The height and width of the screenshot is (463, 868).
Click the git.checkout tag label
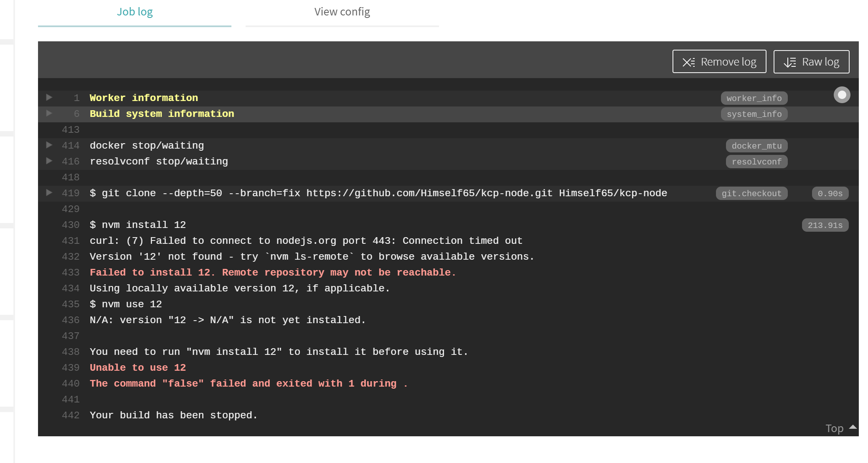(x=751, y=193)
